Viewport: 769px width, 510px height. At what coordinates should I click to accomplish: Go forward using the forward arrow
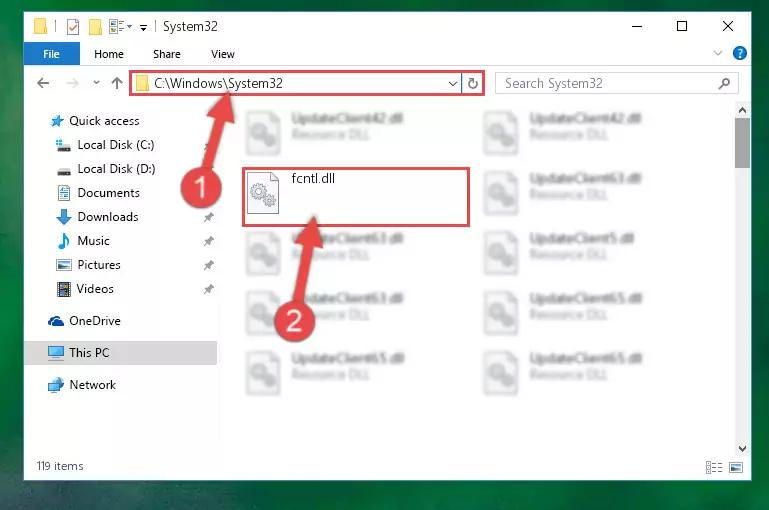pyautogui.click(x=73, y=83)
